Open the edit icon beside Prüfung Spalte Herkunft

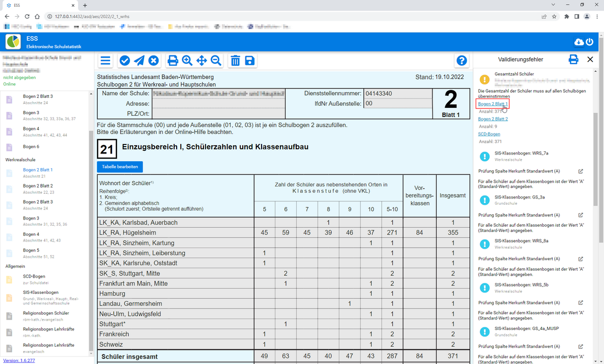[x=580, y=171]
